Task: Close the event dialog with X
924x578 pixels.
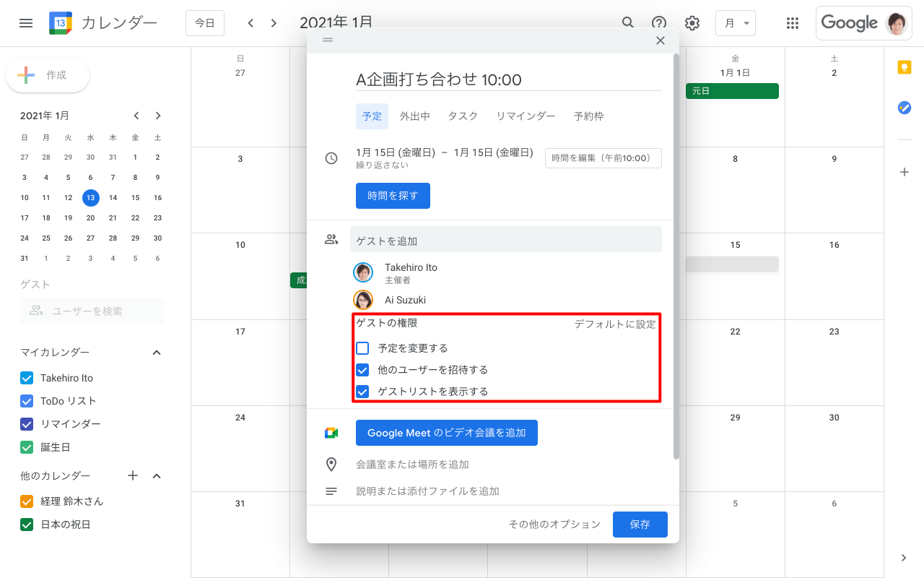Action: (x=660, y=40)
